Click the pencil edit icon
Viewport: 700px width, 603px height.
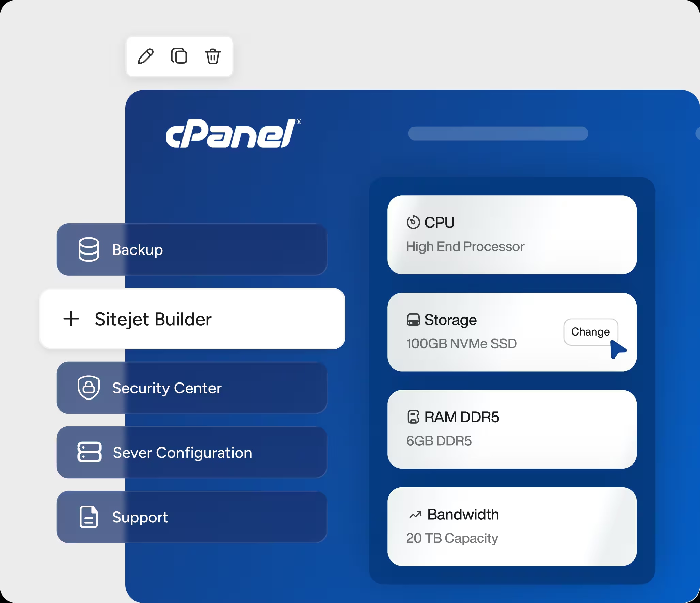[145, 56]
